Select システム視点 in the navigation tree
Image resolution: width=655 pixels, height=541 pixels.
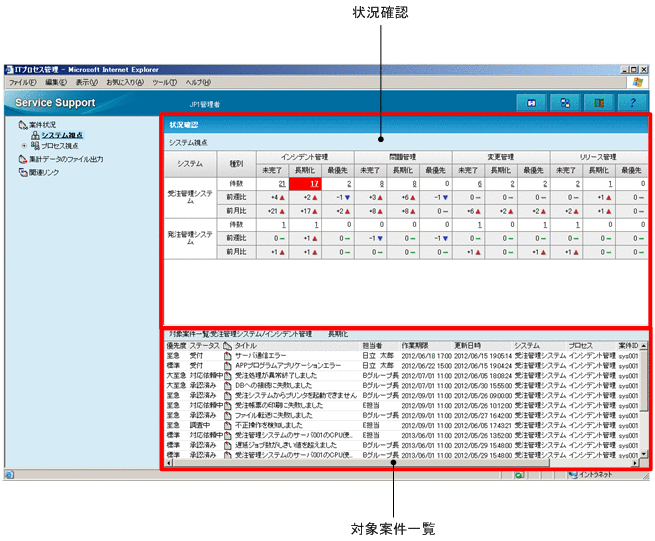[x=62, y=135]
